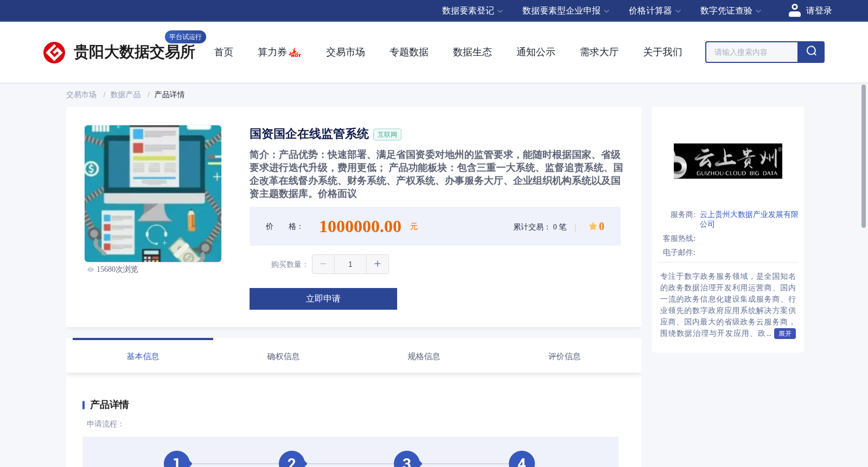Click step 3 circle in application flow
This screenshot has height=467, width=868.
coord(407,460)
